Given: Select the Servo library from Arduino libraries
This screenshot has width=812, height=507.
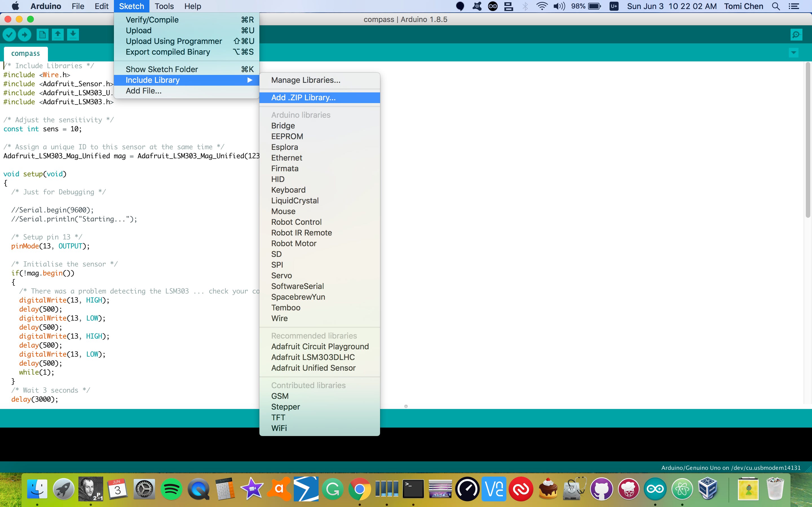Looking at the screenshot, I should coord(281,275).
